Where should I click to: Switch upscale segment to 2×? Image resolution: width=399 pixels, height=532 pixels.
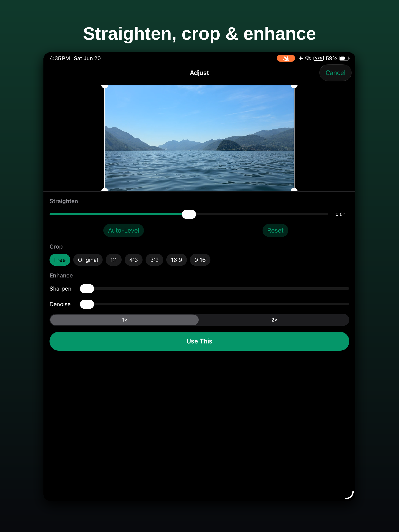point(274,320)
